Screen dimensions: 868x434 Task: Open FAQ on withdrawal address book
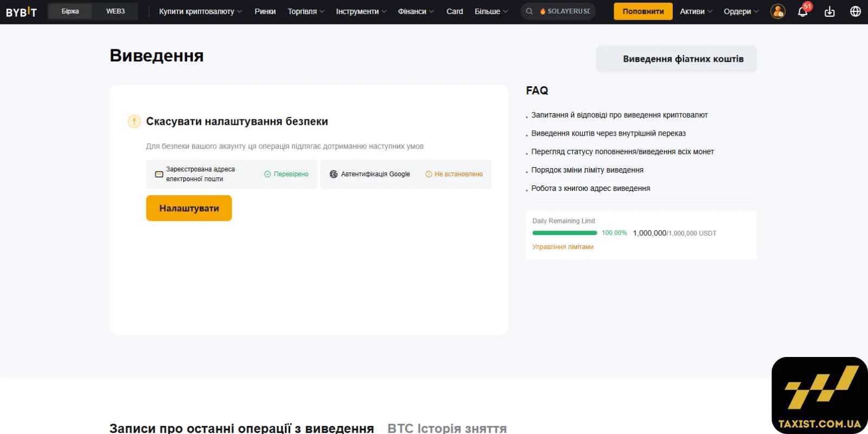[x=590, y=188]
